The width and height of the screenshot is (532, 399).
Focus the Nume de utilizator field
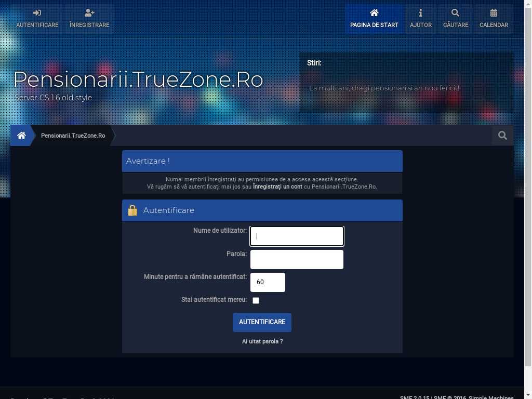coord(297,236)
